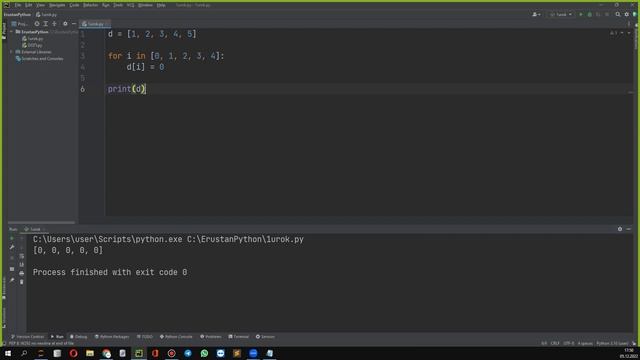The height and width of the screenshot is (360, 640).
Task: Open Problems tool window
Action: 211,337
